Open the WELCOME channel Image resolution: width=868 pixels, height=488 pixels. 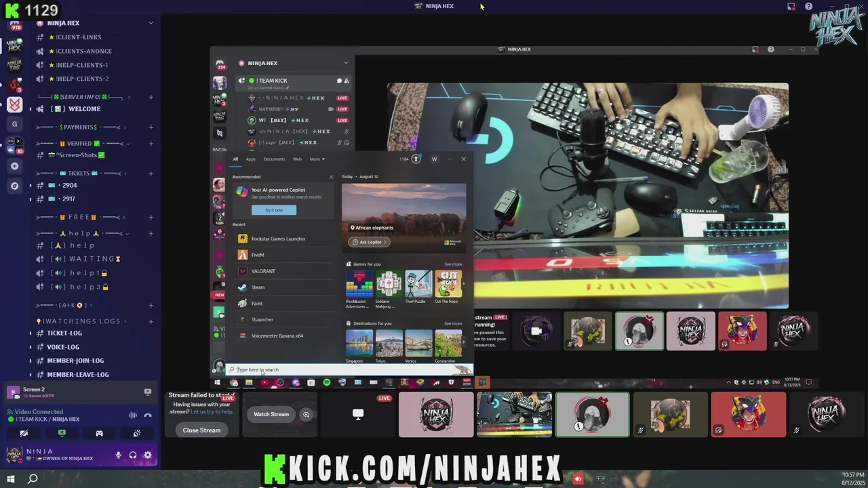84,108
